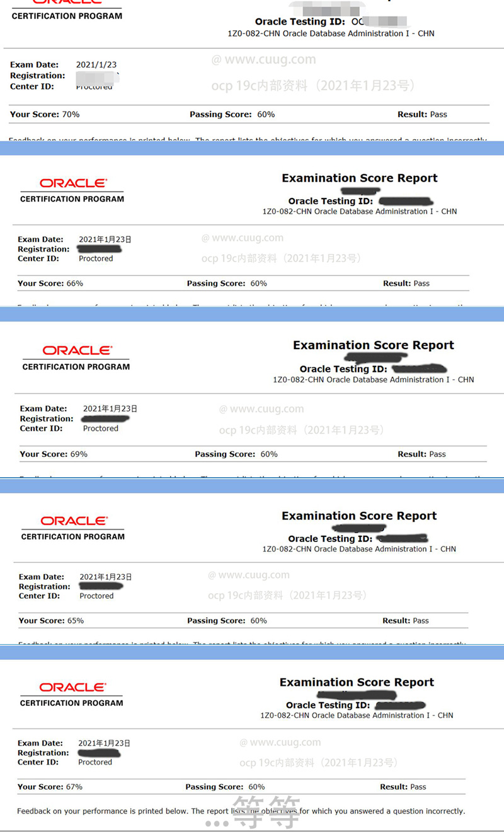Click the "Proctored" Center ID value in the 69% report

point(101,428)
